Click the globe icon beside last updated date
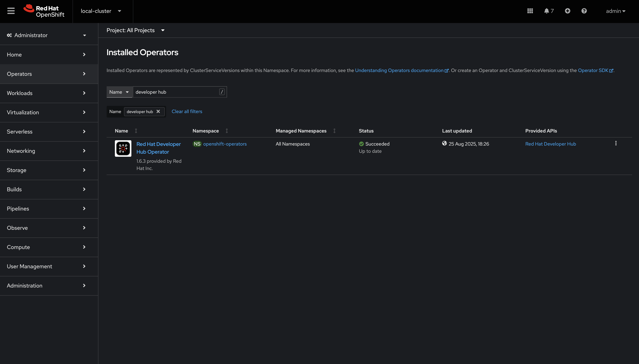This screenshot has width=639, height=364. 444,143
